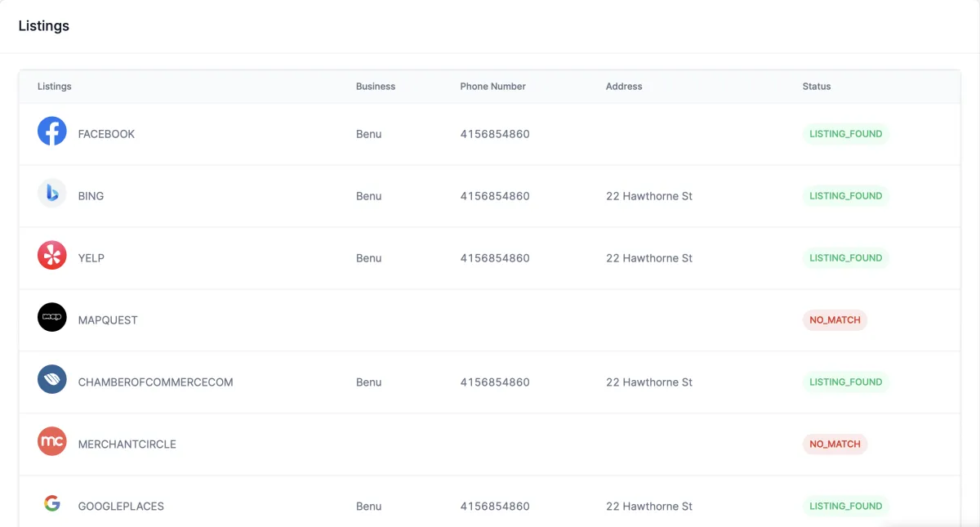Click the Benu business cell in Facebook row
Viewport: 980px width, 527px height.
[x=369, y=134]
